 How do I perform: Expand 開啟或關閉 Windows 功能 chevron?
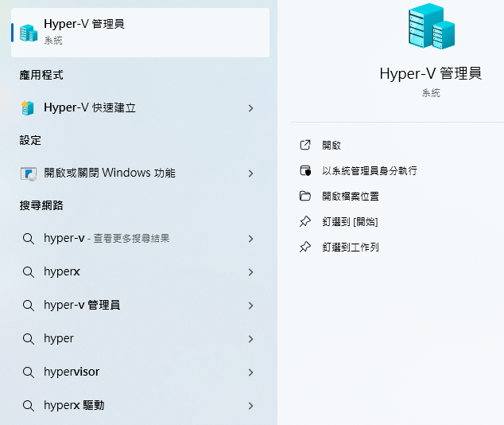250,174
